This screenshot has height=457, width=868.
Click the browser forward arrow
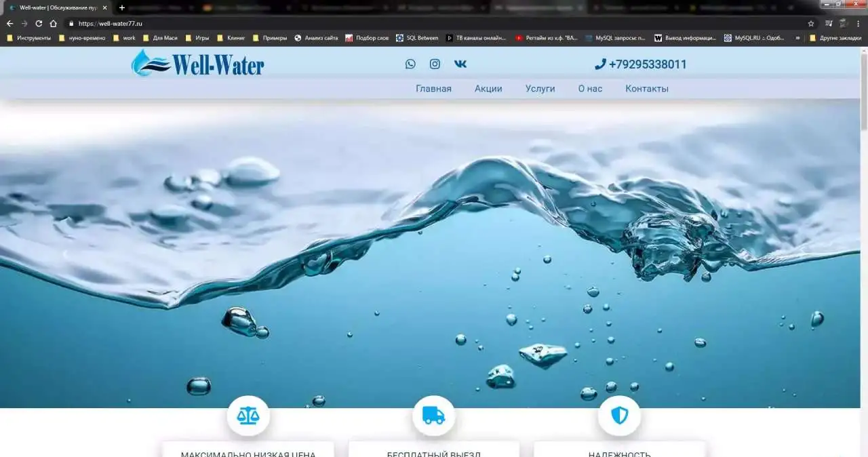[x=24, y=23]
